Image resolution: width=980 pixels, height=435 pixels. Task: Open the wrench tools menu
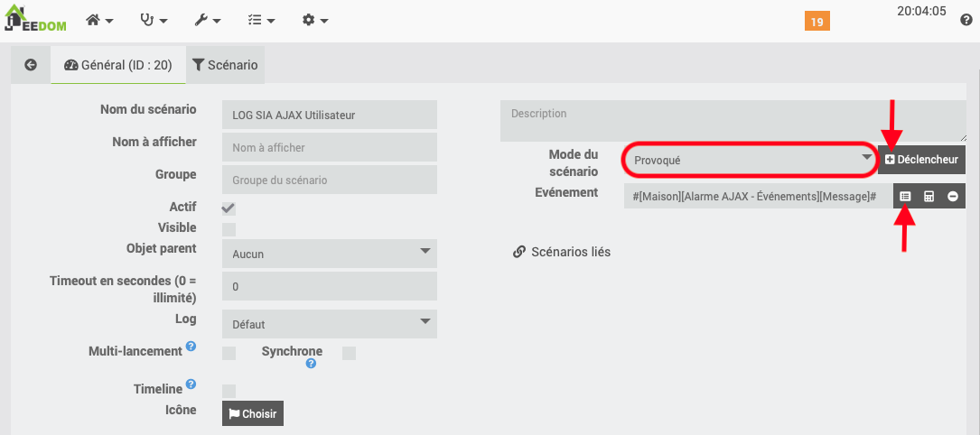(x=207, y=20)
